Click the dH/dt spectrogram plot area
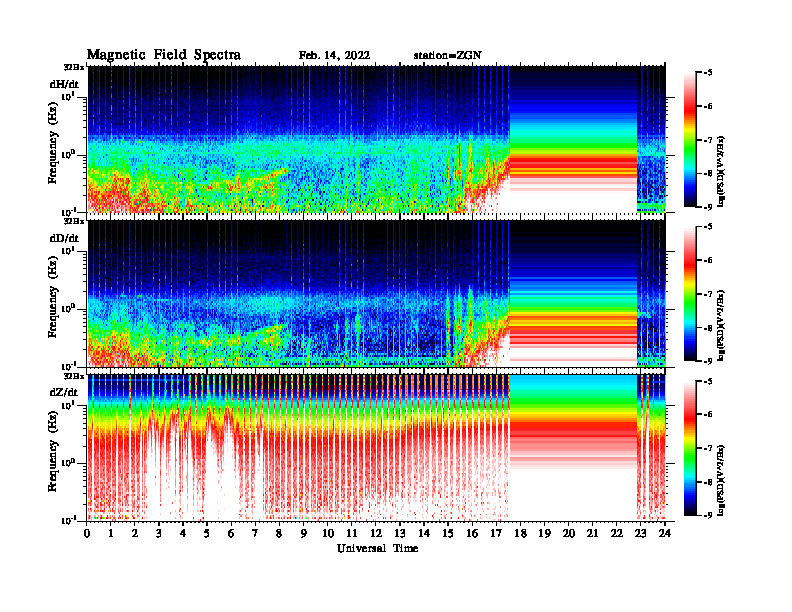The image size is (792, 612). point(376,139)
